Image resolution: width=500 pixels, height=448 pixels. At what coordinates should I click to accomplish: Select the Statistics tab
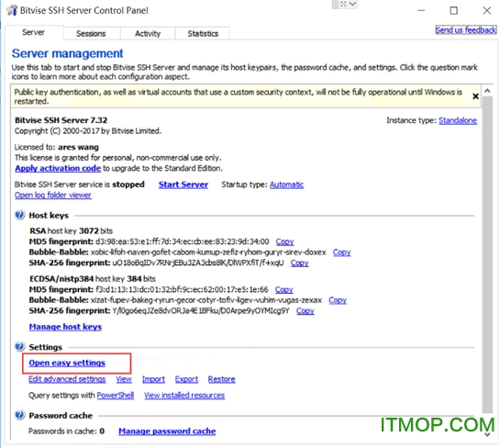(x=203, y=33)
